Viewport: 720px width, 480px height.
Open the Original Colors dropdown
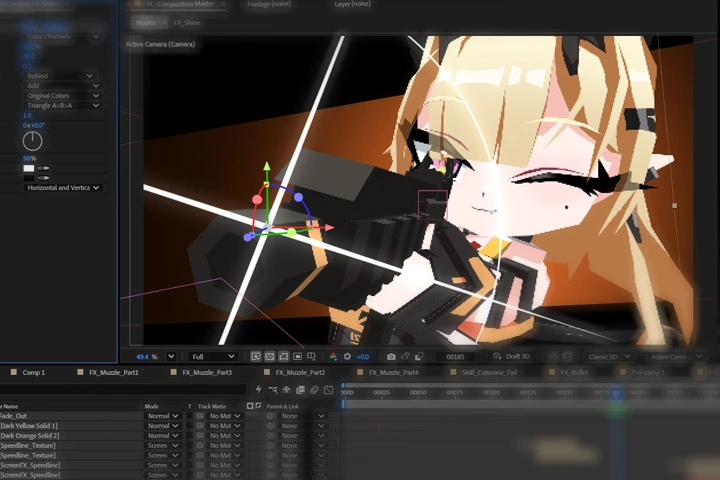pyautogui.click(x=62, y=96)
